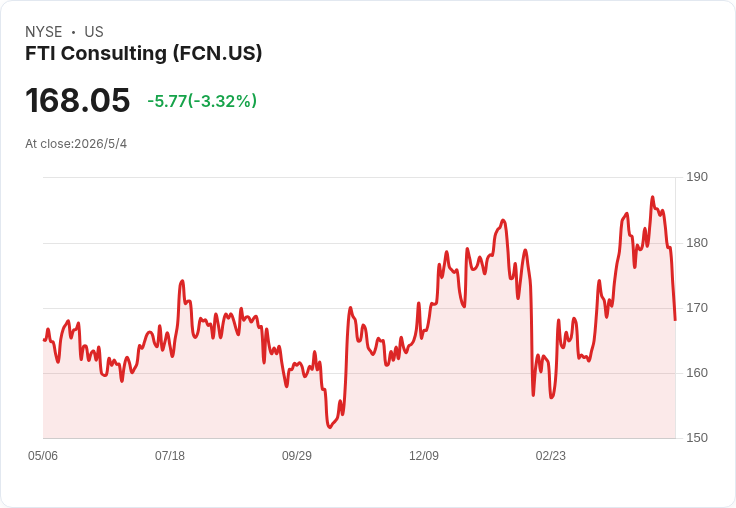Click the NYSE exchange label

point(44,31)
